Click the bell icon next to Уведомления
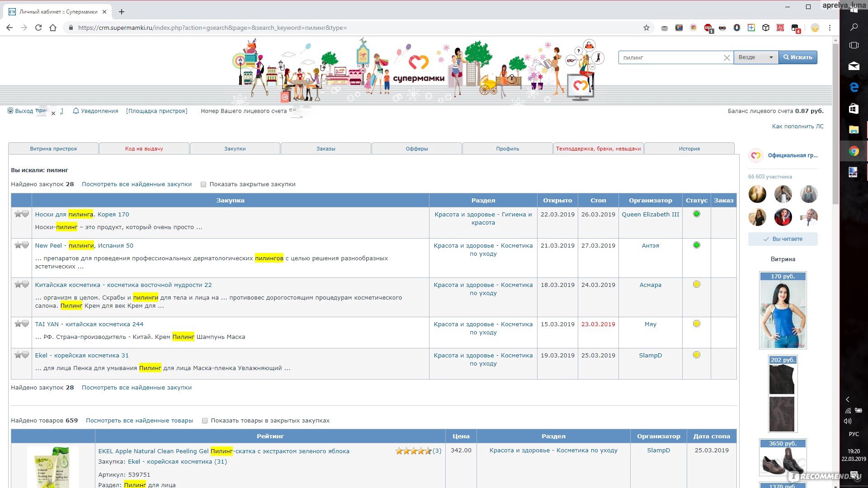 76,111
